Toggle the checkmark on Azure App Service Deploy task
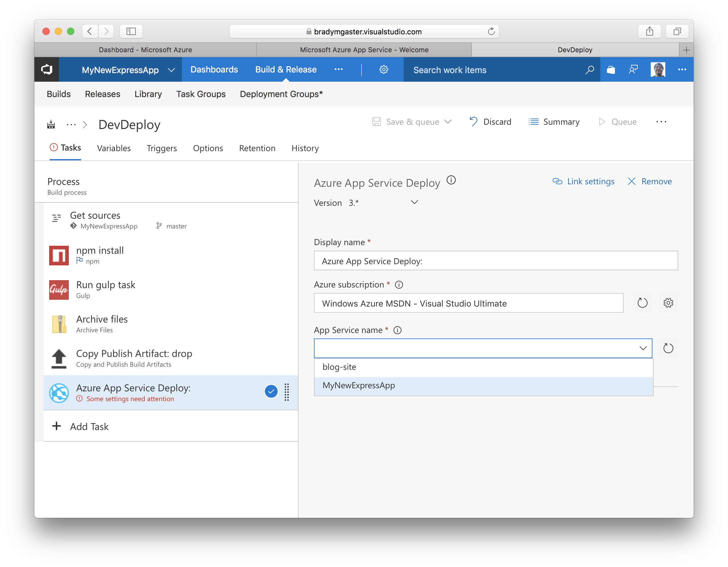728x567 pixels. coord(271,392)
